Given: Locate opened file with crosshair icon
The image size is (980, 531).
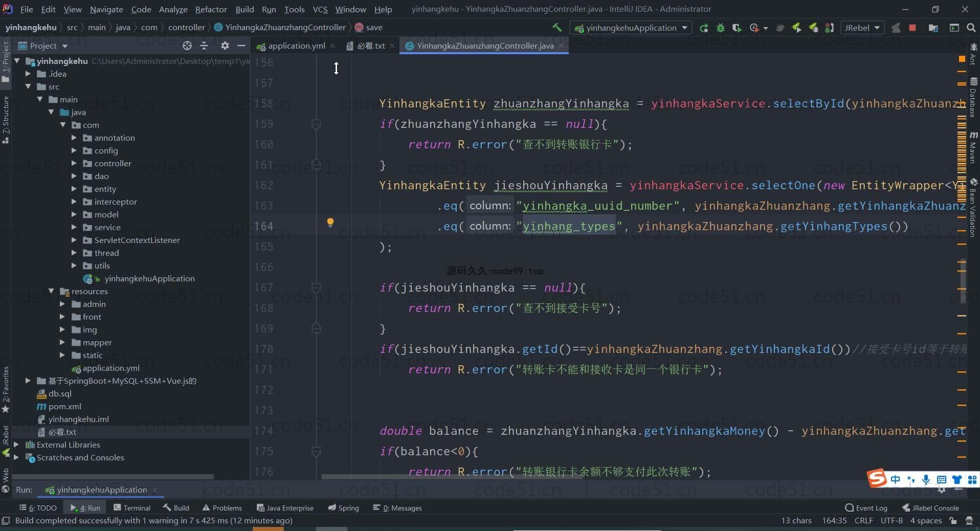Looking at the screenshot, I should pyautogui.click(x=187, y=46).
